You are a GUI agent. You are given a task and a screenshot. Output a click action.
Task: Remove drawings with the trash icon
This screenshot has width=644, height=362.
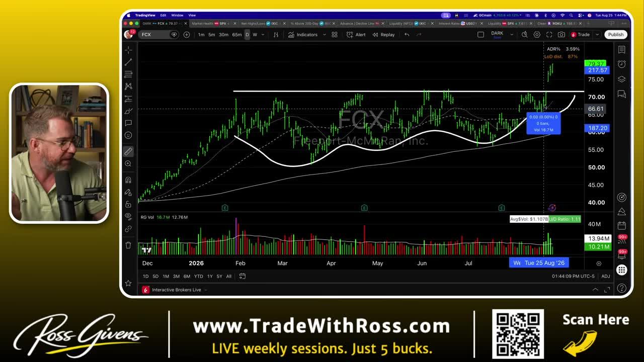pos(128,245)
